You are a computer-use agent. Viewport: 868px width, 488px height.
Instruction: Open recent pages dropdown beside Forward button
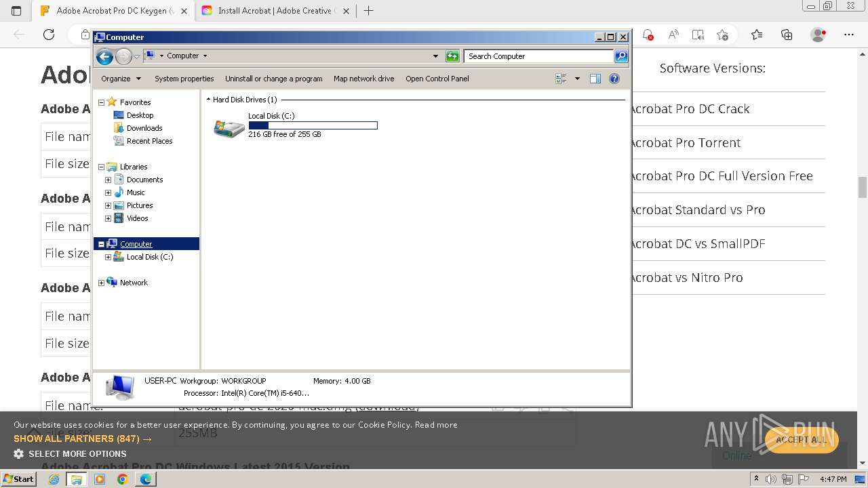point(137,56)
